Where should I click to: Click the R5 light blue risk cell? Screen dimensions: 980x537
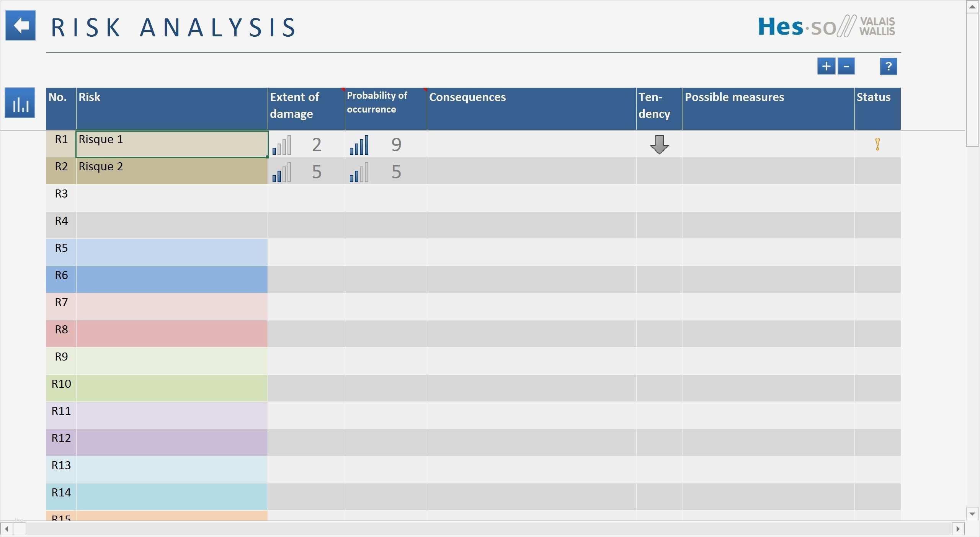pos(171,252)
